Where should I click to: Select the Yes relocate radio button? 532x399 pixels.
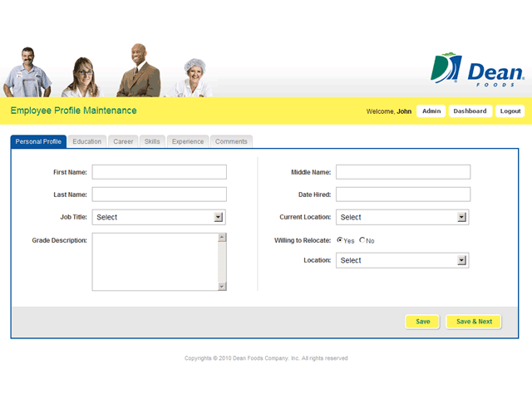coord(340,240)
